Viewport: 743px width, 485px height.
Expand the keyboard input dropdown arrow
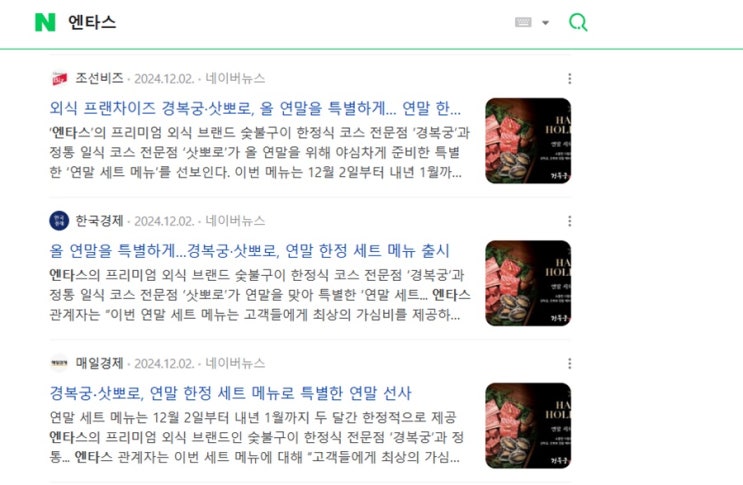(x=545, y=22)
